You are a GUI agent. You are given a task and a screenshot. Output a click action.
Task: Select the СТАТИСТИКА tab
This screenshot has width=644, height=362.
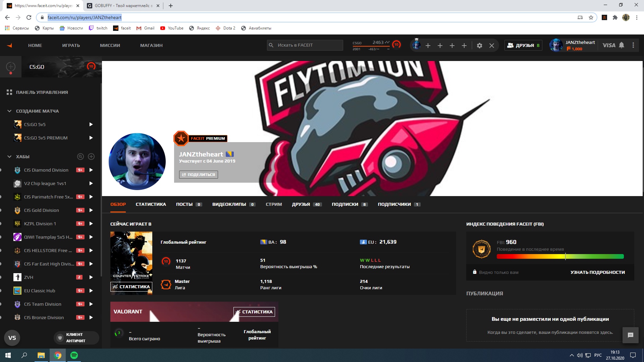(150, 204)
